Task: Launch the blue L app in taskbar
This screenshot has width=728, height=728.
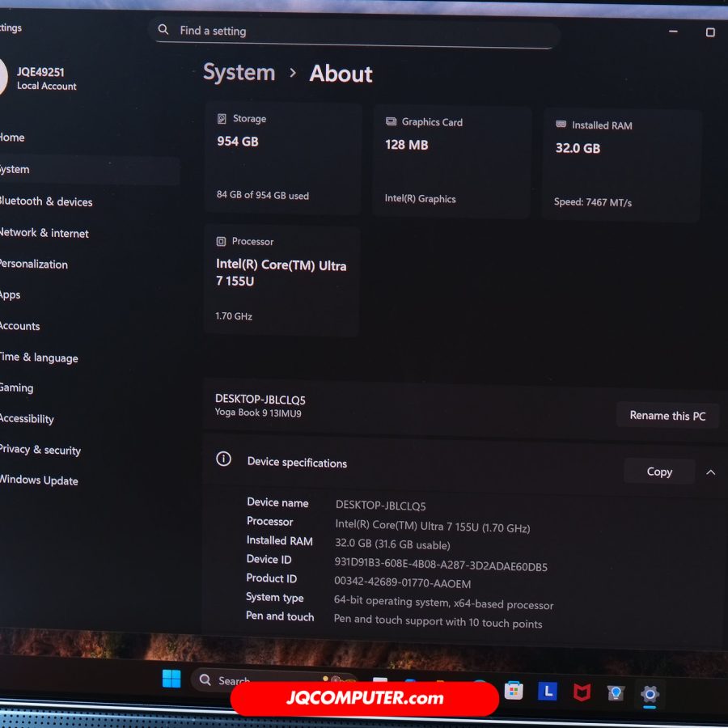Action: pyautogui.click(x=548, y=691)
